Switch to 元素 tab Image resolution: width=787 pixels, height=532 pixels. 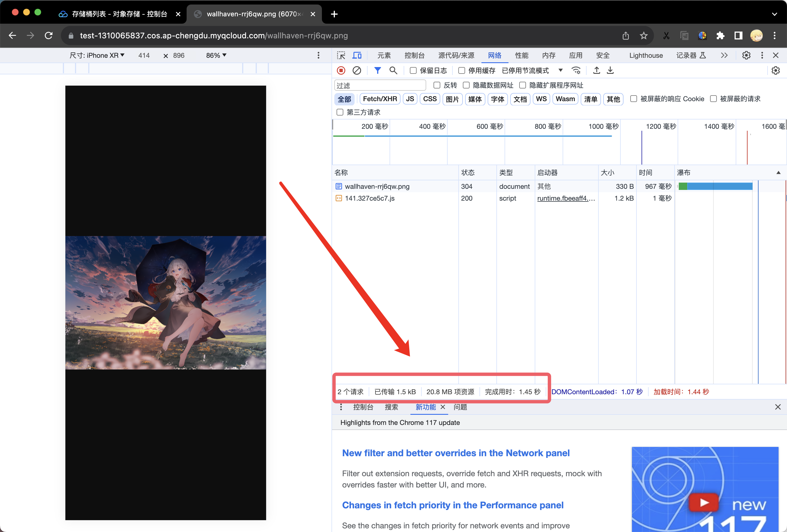coord(384,55)
